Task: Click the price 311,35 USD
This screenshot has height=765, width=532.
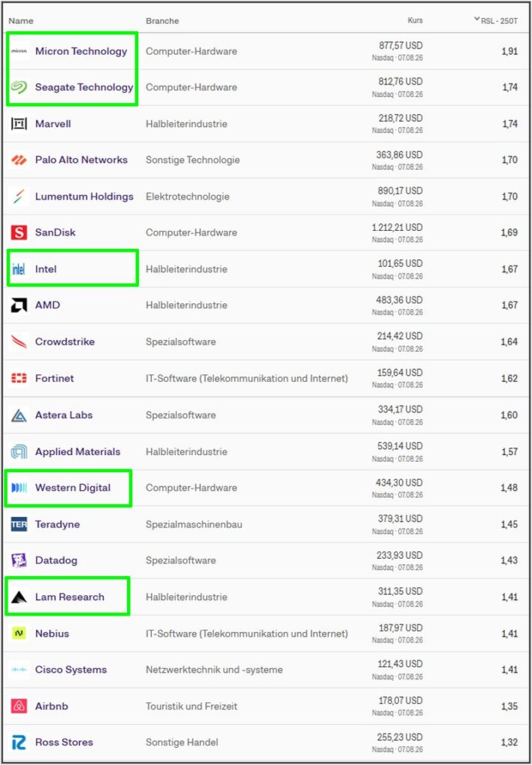Action: pos(400,592)
